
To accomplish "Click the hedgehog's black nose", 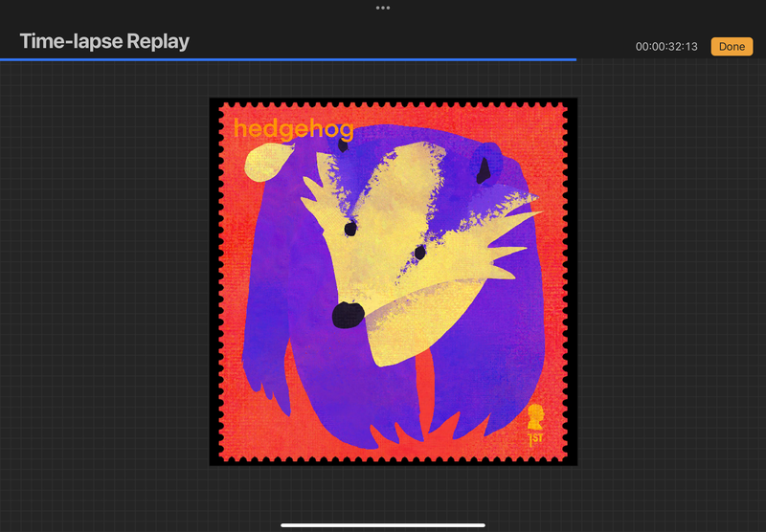I will coord(346,314).
